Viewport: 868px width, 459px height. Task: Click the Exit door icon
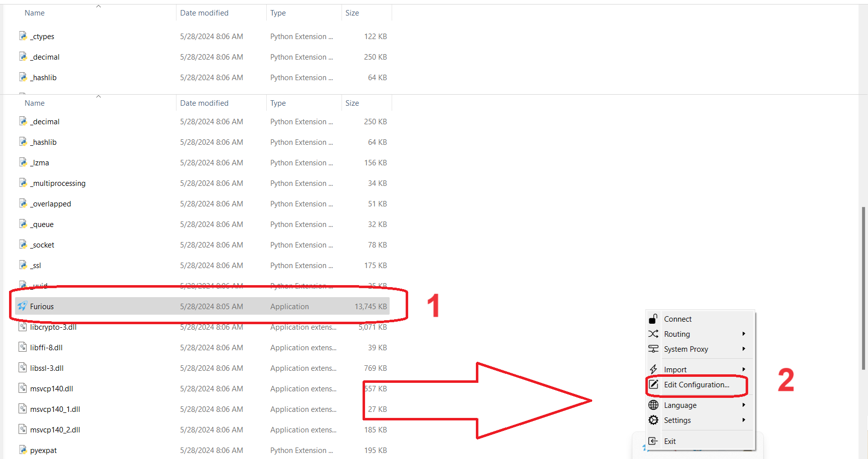(653, 441)
